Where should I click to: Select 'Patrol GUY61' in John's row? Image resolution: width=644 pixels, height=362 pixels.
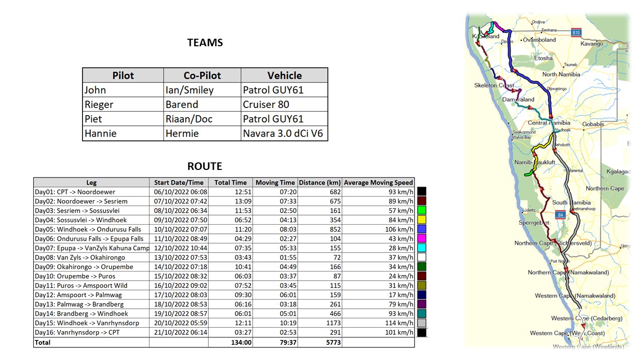(284, 90)
